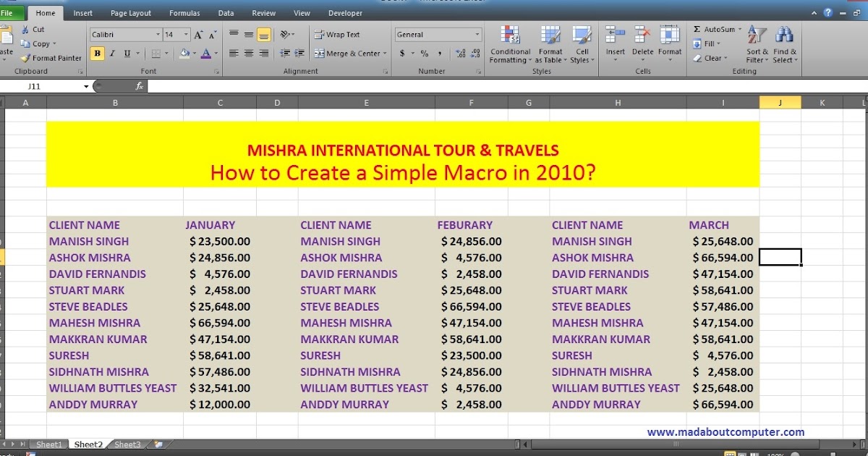
Task: Apply bold formatting from Font group
Action: pyautogui.click(x=97, y=53)
